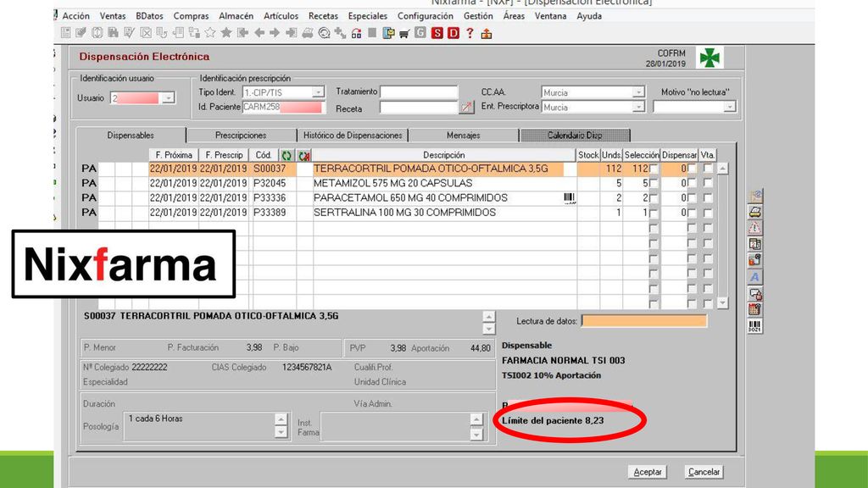
Task: Click the red calendar icon in right sidebar
Action: tap(754, 310)
